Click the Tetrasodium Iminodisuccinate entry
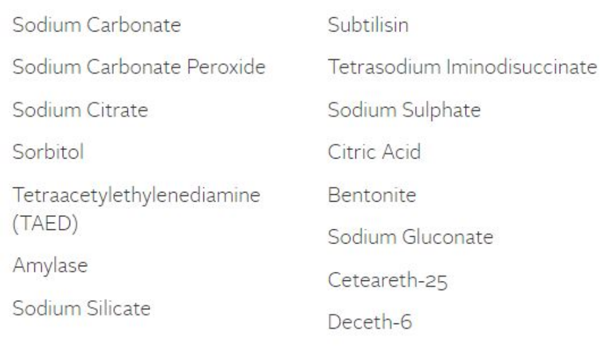The height and width of the screenshot is (364, 615). click(x=462, y=66)
